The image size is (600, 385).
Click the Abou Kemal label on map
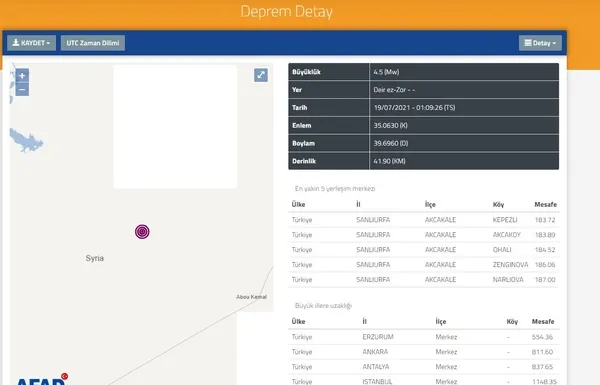[x=251, y=297]
